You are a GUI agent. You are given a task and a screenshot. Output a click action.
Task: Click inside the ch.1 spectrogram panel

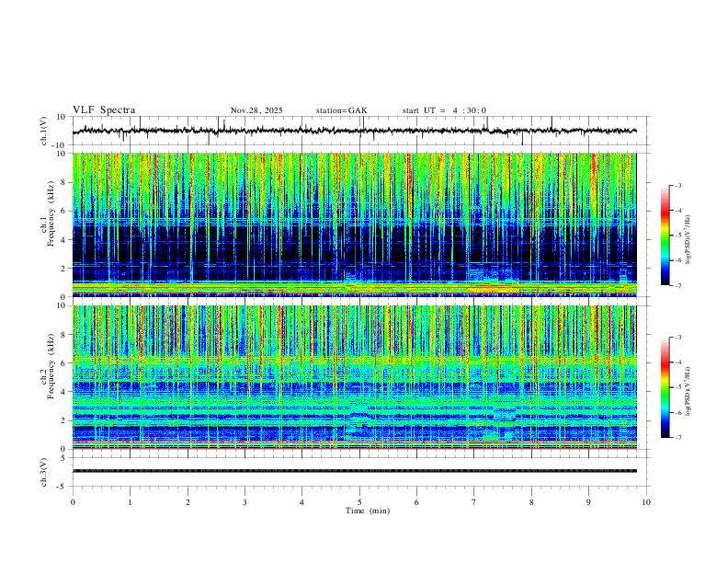(354, 224)
